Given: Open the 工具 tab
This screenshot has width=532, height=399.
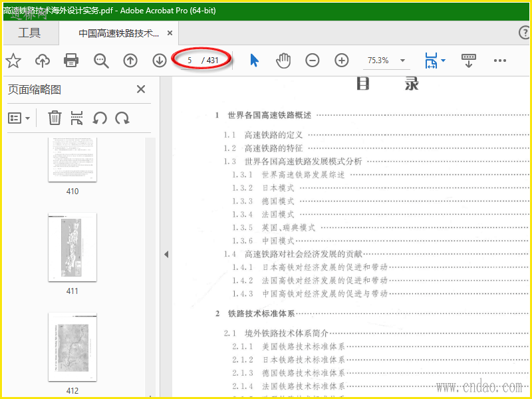Looking at the screenshot, I should tap(29, 33).
